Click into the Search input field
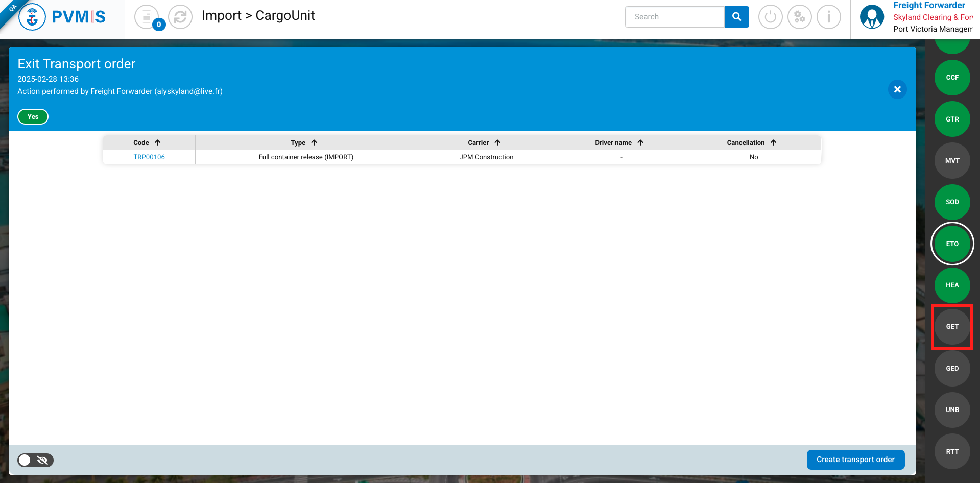 (674, 17)
